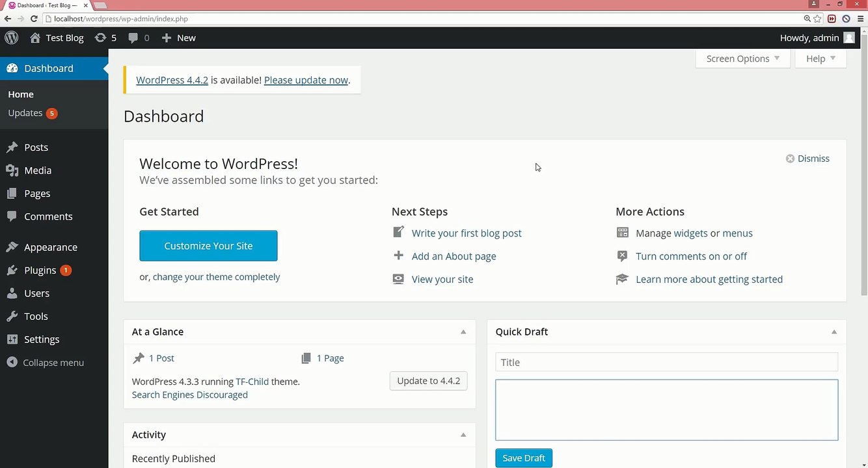Click the Users person icon
This screenshot has width=868, height=468.
tap(12, 293)
